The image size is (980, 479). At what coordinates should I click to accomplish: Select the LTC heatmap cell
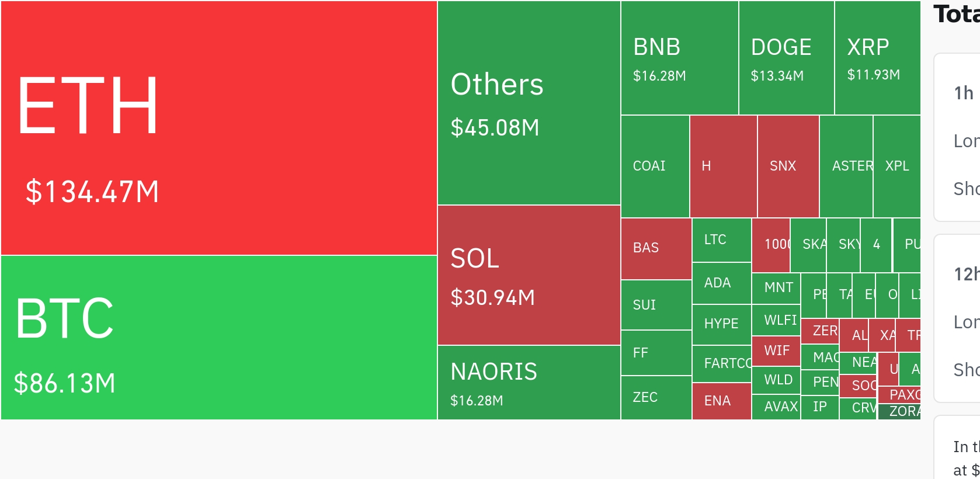click(721, 240)
